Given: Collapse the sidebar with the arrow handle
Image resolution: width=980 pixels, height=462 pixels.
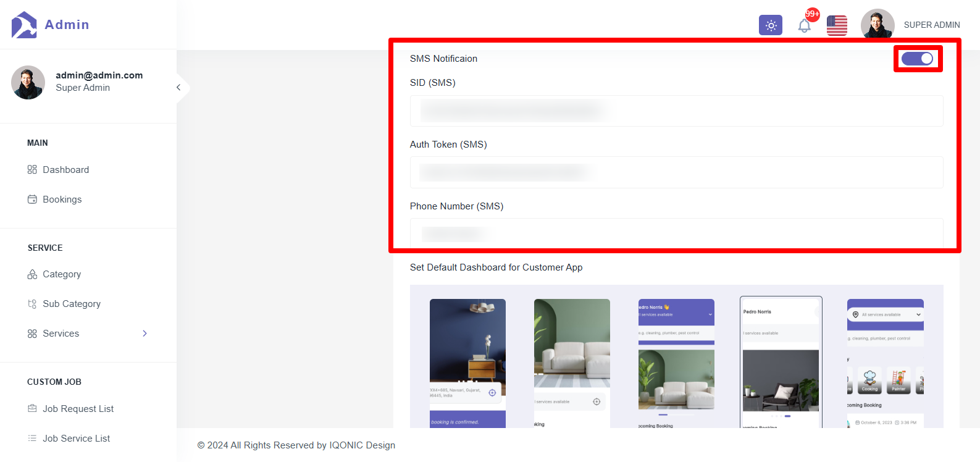Looking at the screenshot, I should tap(178, 88).
